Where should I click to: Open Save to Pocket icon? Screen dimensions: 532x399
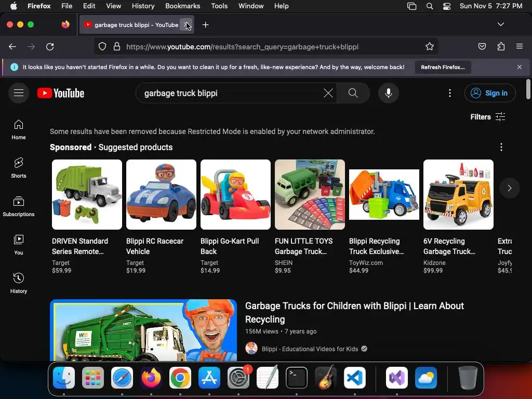point(482,46)
